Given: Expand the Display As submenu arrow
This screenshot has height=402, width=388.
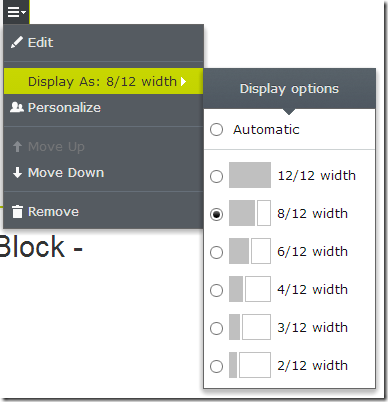Looking at the screenshot, I should 183,81.
